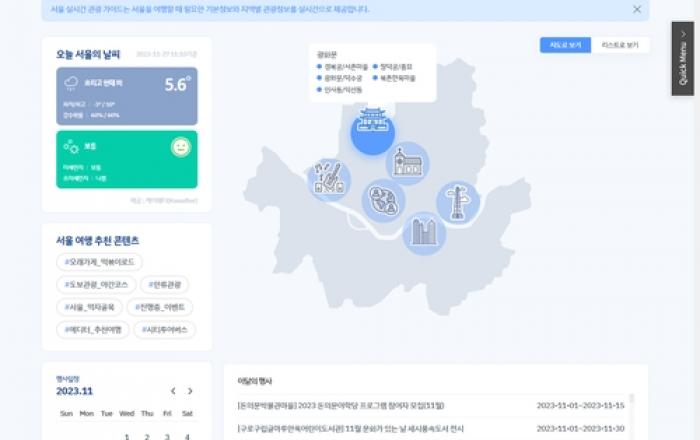Open the people globe icon on map

(x=383, y=200)
